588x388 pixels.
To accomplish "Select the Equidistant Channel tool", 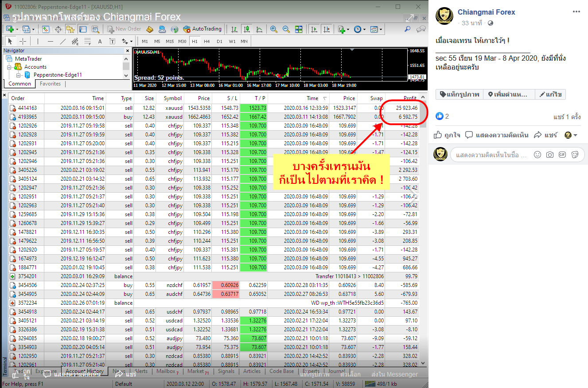I will tap(75, 42).
